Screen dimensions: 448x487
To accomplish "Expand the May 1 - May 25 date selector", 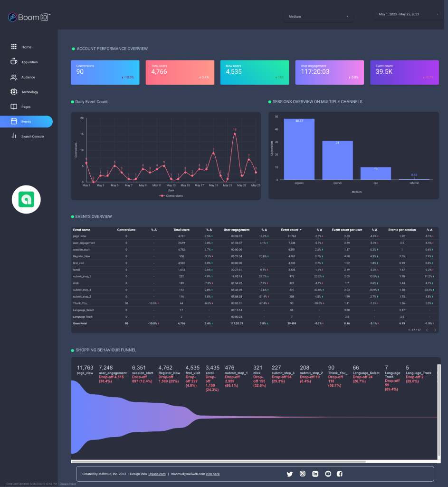I will 406,14.
